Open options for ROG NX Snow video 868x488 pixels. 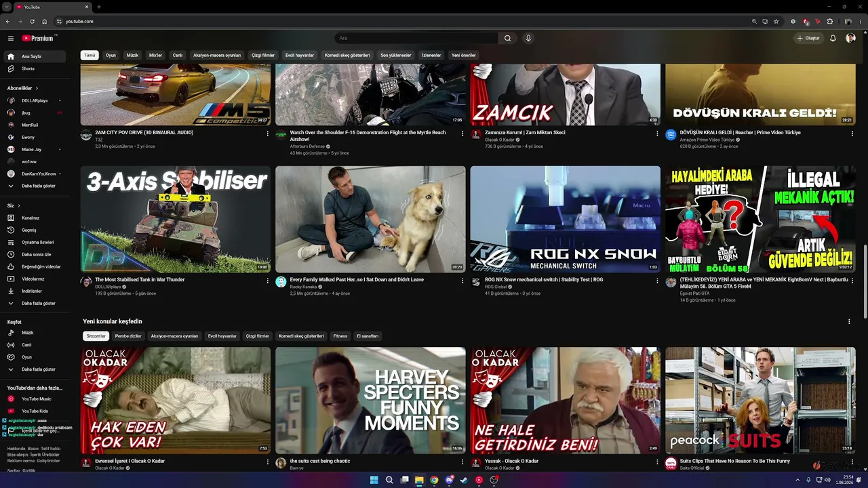pyautogui.click(x=657, y=281)
